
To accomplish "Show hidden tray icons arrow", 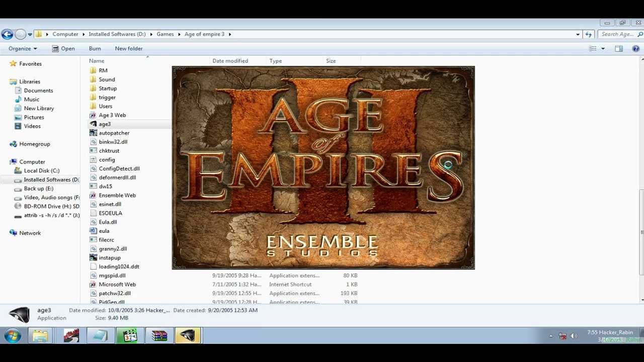I will pos(550,336).
